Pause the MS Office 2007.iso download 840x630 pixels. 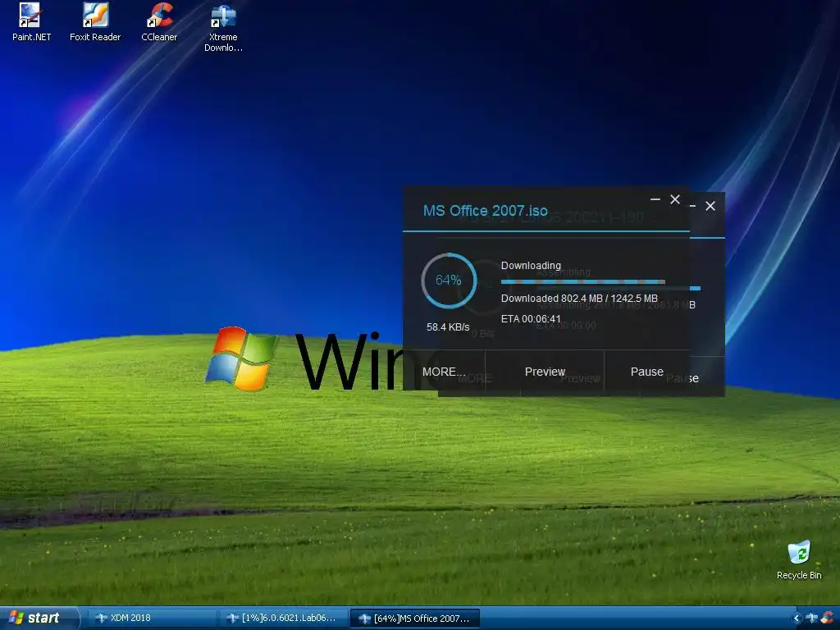[x=646, y=372]
